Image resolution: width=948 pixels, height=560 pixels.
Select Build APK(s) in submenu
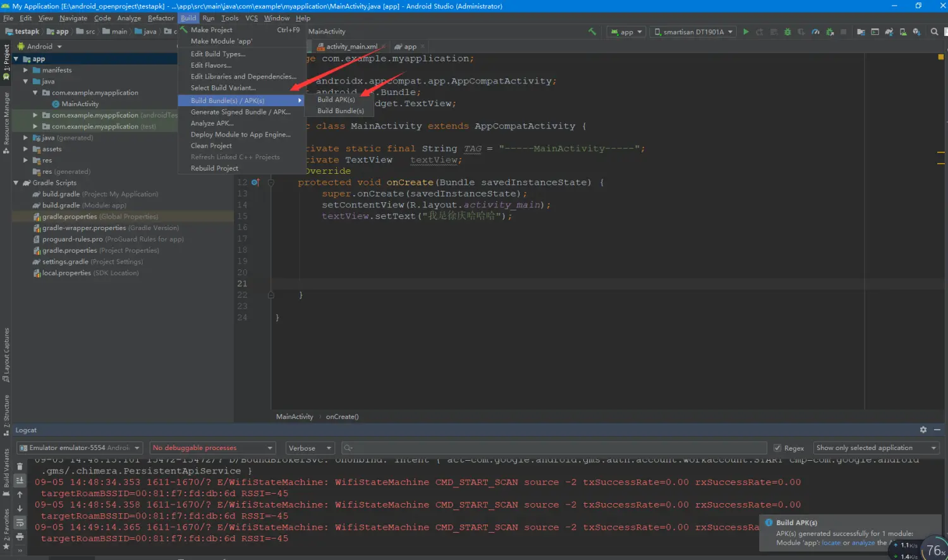[x=336, y=100]
